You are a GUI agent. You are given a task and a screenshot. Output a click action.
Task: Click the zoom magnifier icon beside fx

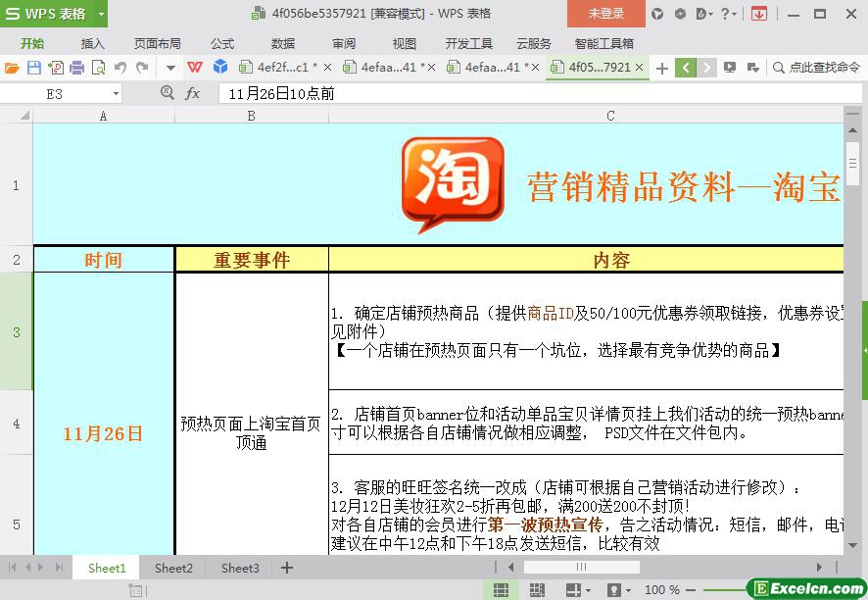[x=168, y=93]
